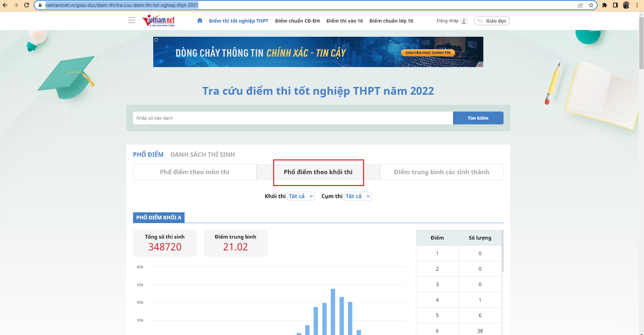This screenshot has height=335, width=644.
Task: Expand the Cụm thi dropdown
Action: pyautogui.click(x=357, y=196)
